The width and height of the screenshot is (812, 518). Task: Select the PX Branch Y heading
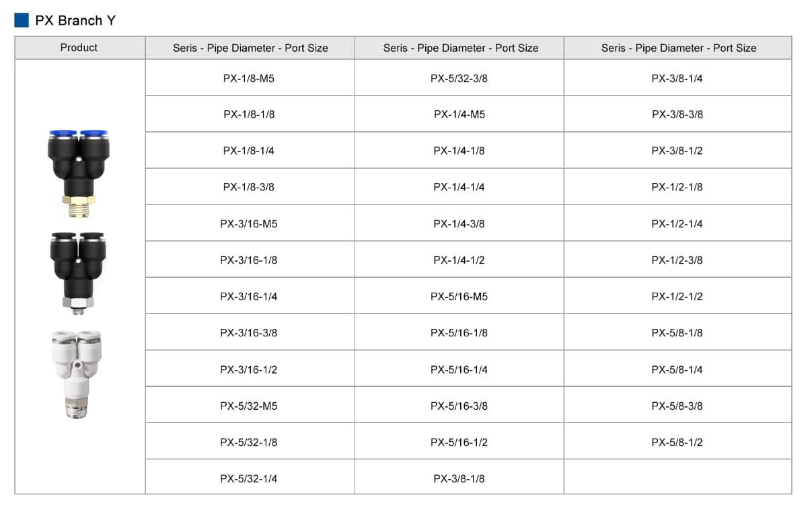click(x=75, y=20)
